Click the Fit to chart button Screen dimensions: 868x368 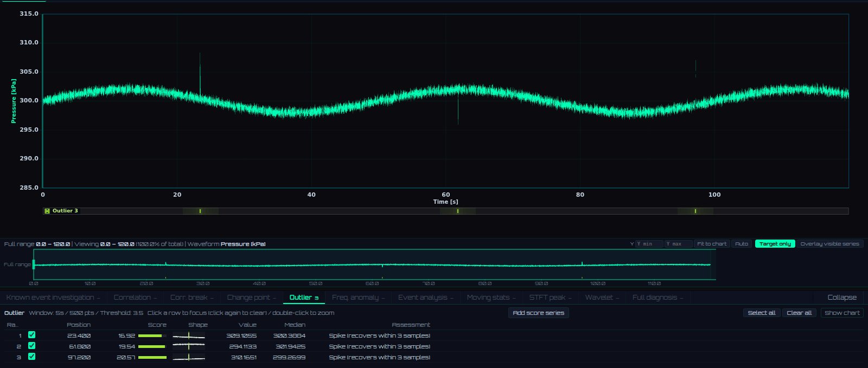pyautogui.click(x=712, y=244)
